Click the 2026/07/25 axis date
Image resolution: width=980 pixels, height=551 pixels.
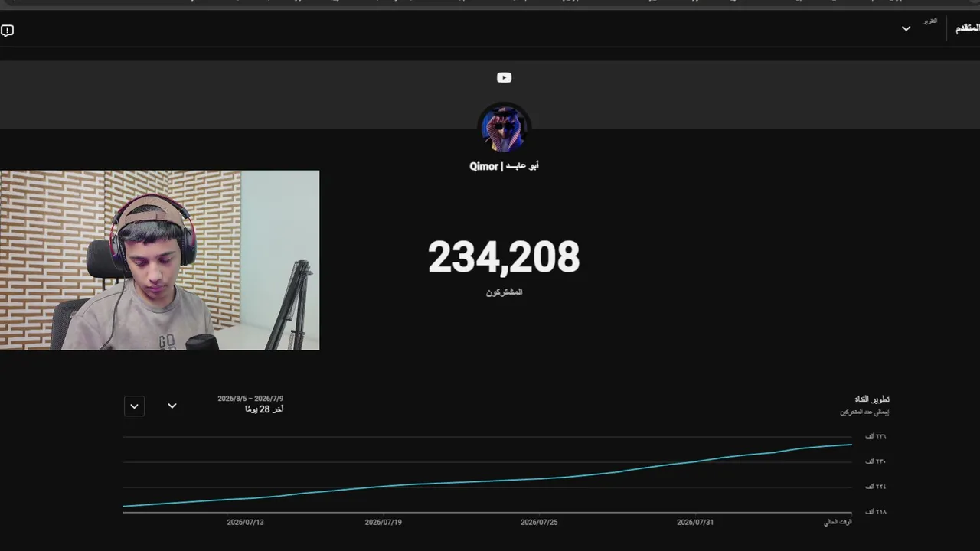(539, 523)
